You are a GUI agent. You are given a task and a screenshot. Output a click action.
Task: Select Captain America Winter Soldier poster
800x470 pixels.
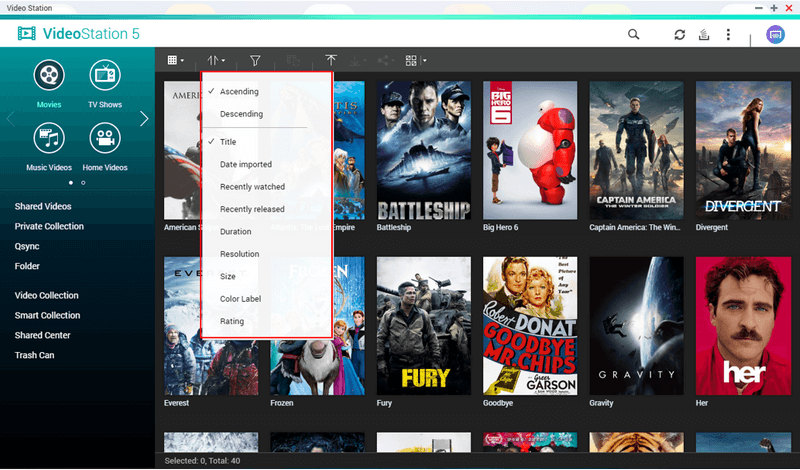click(x=636, y=151)
